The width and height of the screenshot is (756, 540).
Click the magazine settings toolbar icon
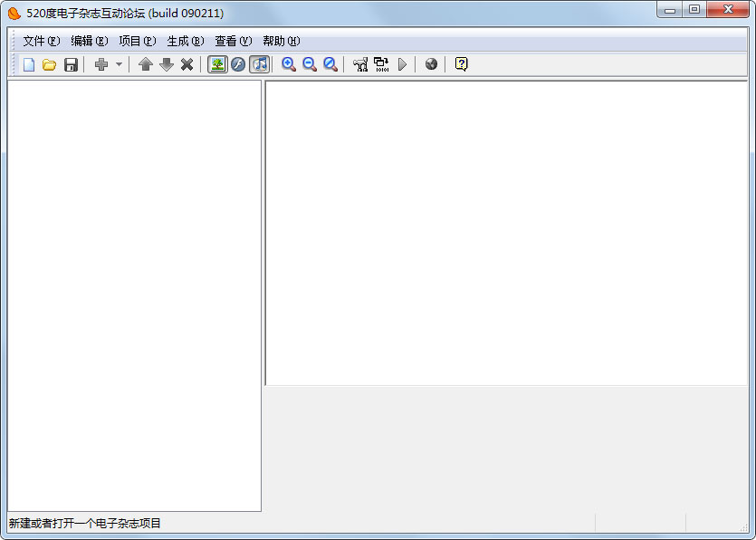(x=360, y=64)
